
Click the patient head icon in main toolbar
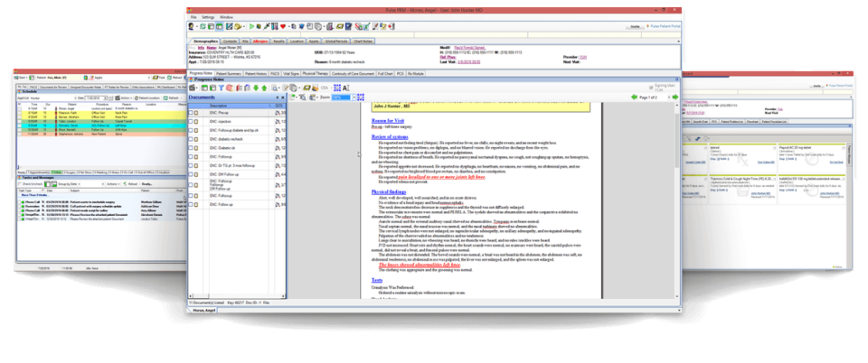(x=191, y=26)
